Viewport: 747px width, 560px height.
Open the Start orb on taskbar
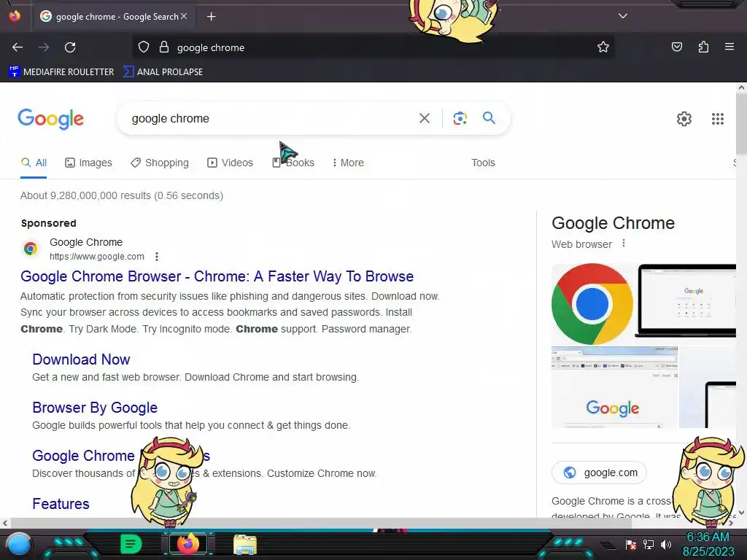pyautogui.click(x=18, y=544)
